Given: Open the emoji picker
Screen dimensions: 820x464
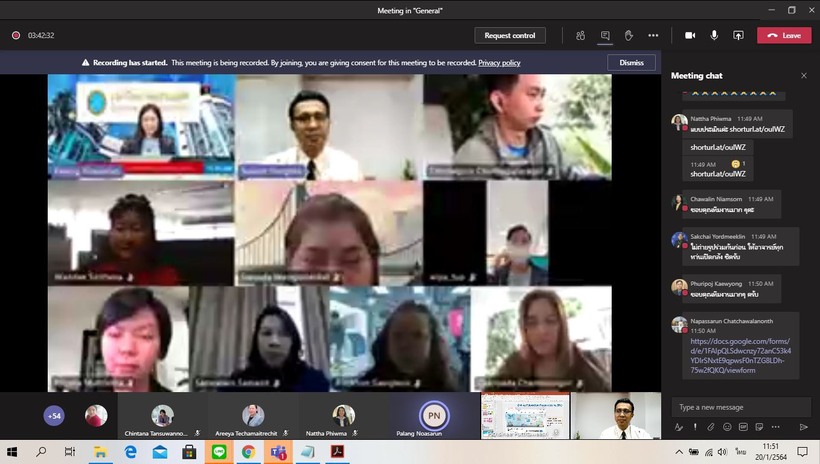Looking at the screenshot, I should [x=727, y=427].
